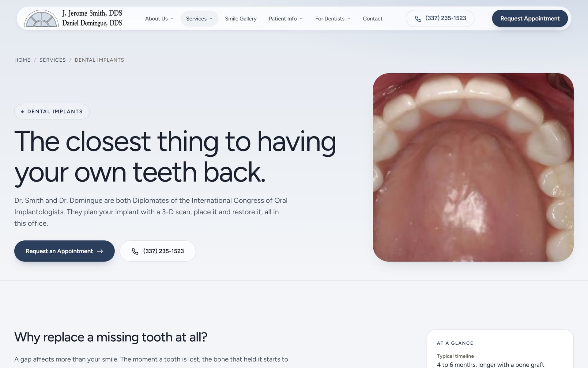Click the Request an Appointment hero button
Image resolution: width=588 pixels, height=368 pixels.
(64, 251)
